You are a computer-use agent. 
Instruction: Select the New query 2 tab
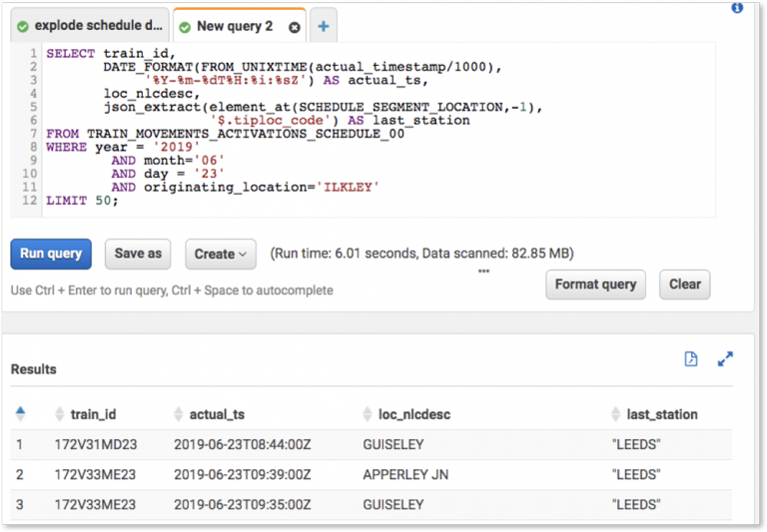[234, 26]
